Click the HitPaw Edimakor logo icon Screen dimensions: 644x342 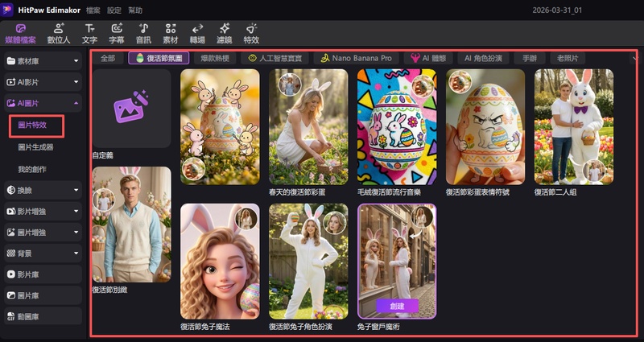click(7, 10)
